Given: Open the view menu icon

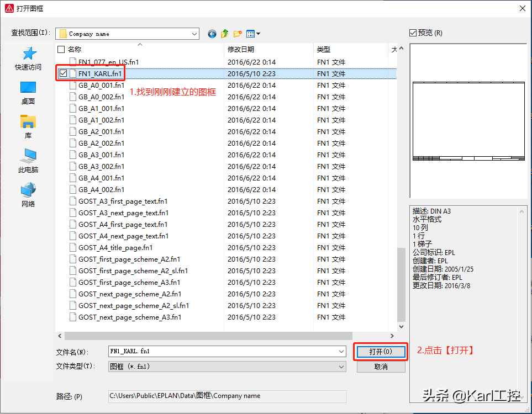Looking at the screenshot, I should [x=253, y=34].
